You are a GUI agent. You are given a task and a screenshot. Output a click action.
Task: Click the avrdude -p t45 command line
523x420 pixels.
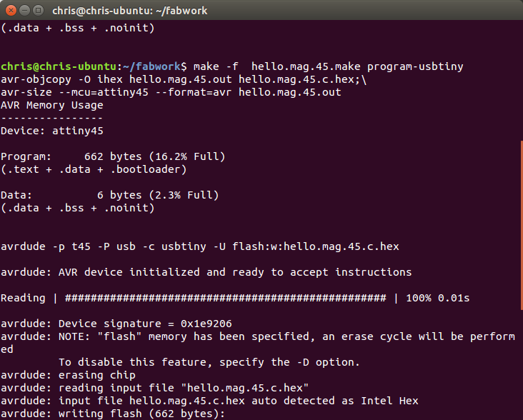click(200, 246)
